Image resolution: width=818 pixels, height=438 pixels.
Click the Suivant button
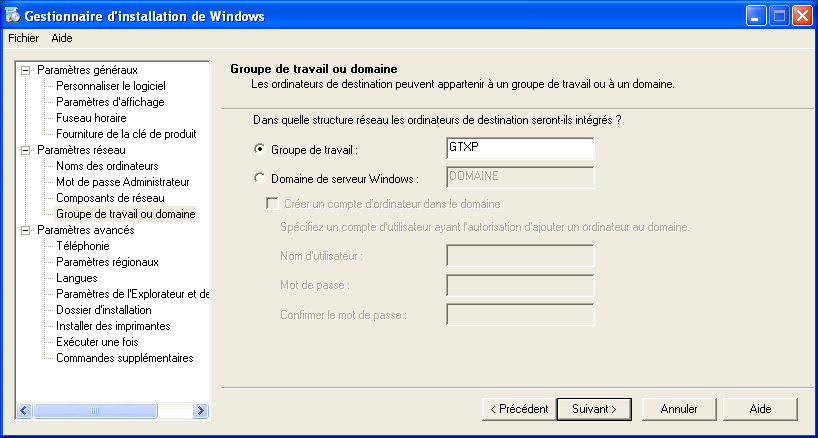594,409
